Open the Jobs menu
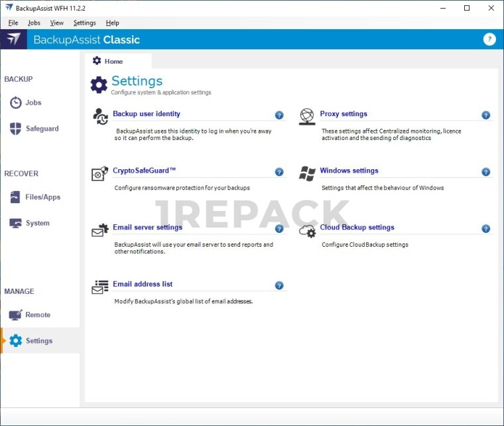Image resolution: width=504 pixels, height=426 pixels. [34, 23]
